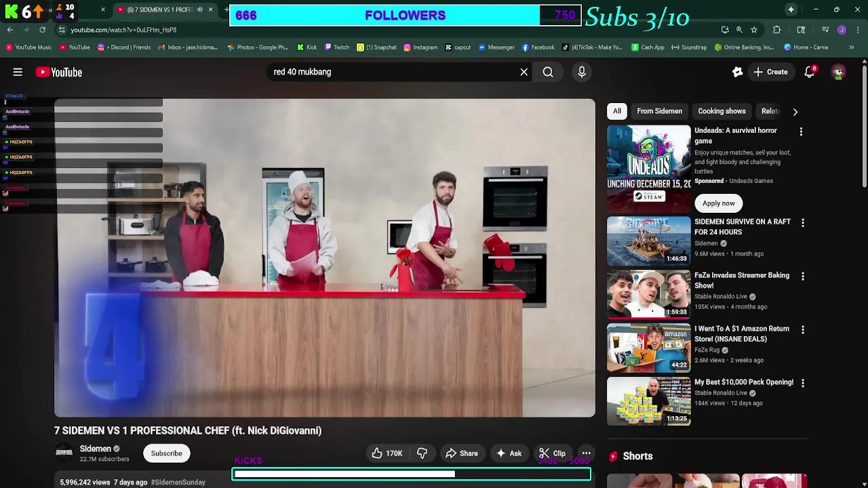
Task: Open the Sidemen channel name link
Action: coord(96,449)
